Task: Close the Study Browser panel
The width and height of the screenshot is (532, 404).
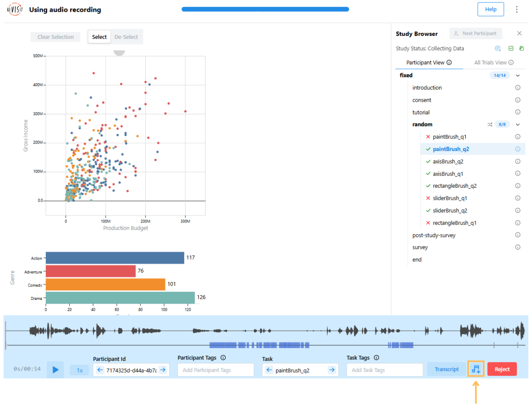Action: click(519, 33)
